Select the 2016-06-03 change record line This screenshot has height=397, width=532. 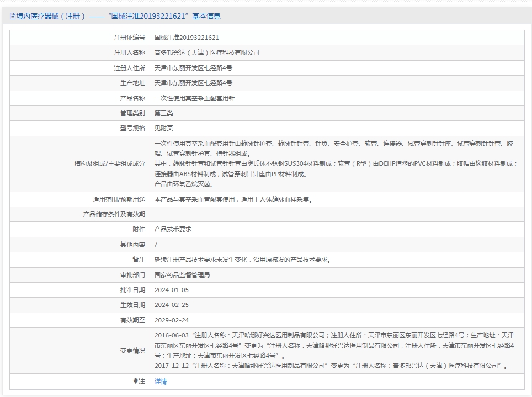point(334,346)
